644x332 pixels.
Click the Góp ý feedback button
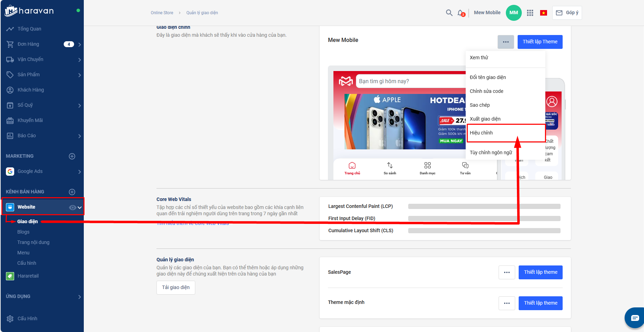click(567, 13)
